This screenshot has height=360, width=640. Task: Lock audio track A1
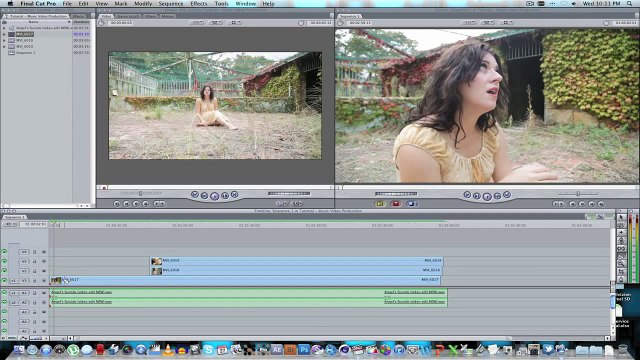click(x=35, y=293)
